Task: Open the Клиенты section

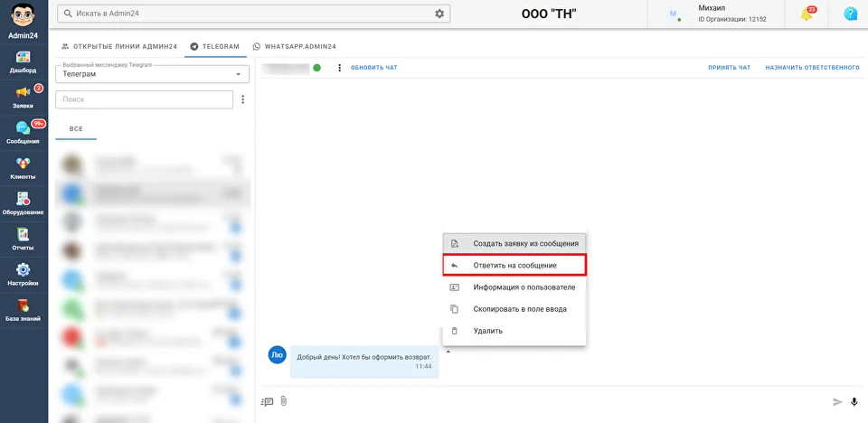Action: click(24, 168)
